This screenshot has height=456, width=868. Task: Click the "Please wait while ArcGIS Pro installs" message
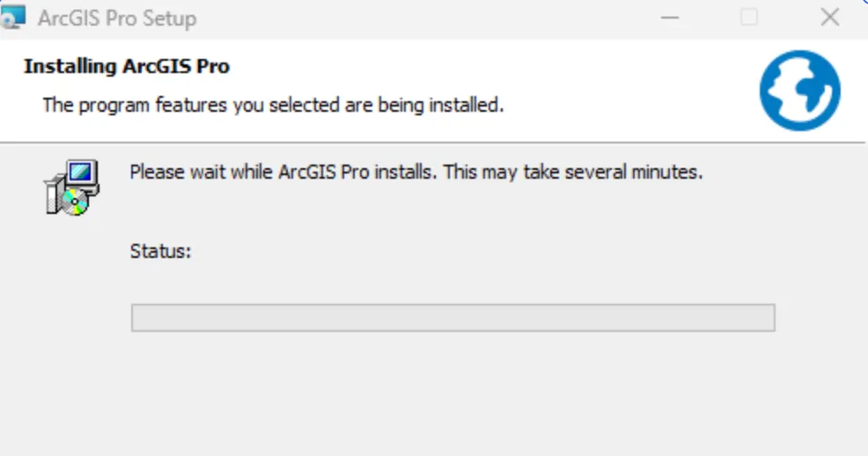283,173
